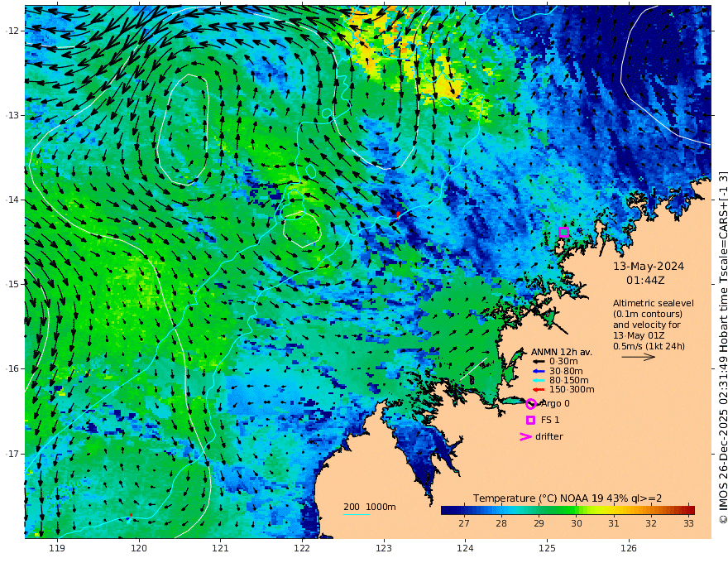The width and height of the screenshot is (728, 563).
Task: Click the Temperature NOAA 19 colorbar title
Action: (567, 498)
